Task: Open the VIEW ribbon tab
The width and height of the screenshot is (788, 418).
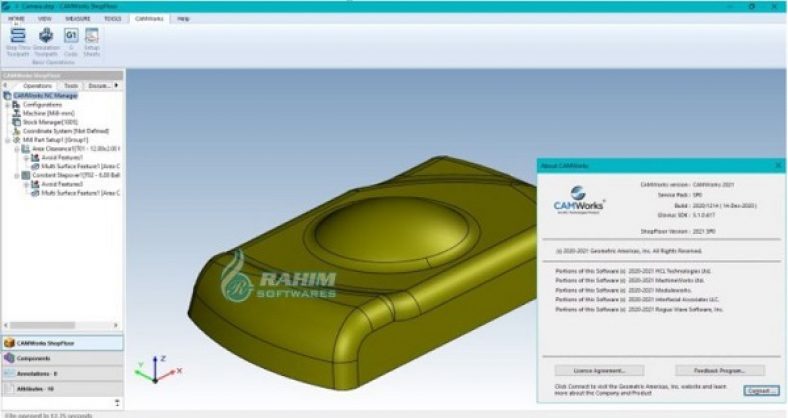Action: 45,19
